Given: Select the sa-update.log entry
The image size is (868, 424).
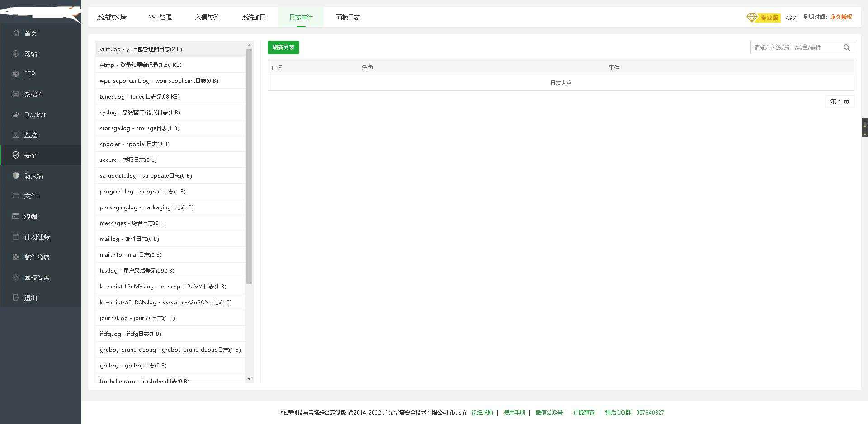Looking at the screenshot, I should [170, 175].
